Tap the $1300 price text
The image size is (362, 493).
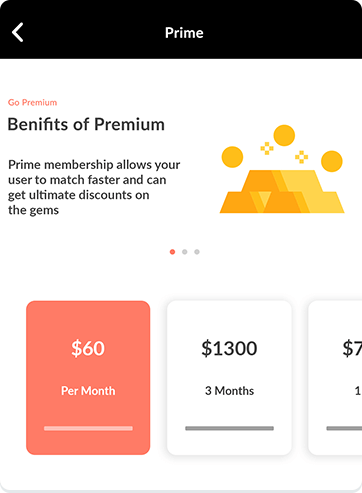pos(229,348)
